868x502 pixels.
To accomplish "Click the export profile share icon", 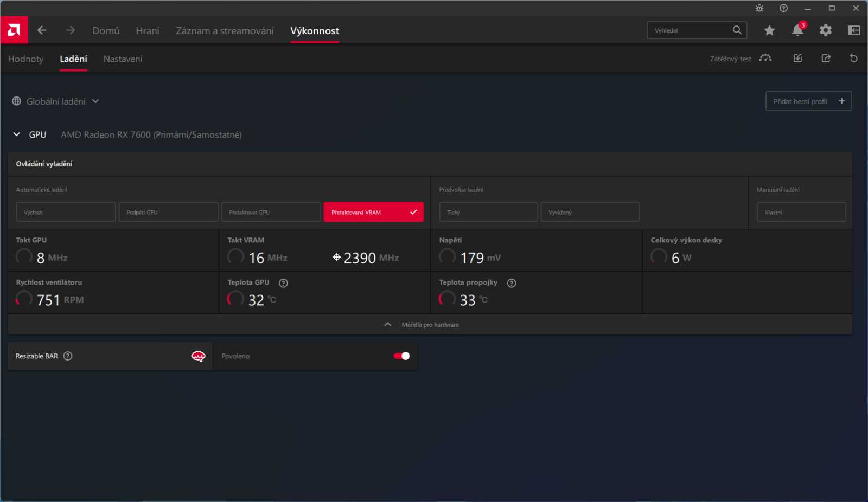I will [x=826, y=58].
